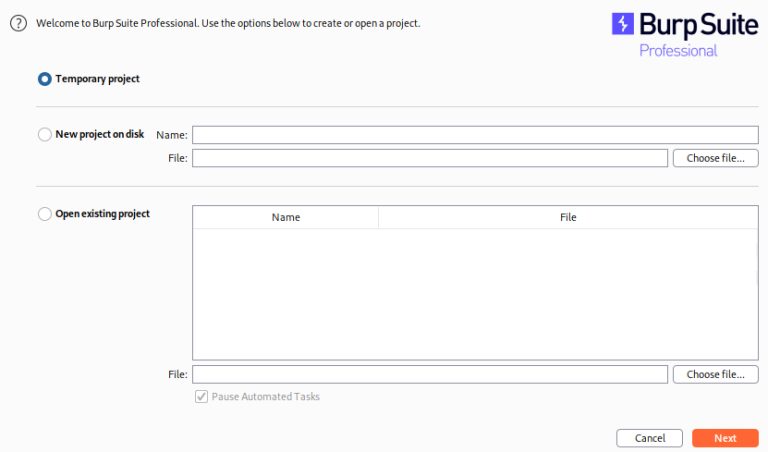Click the Professional text under the logo
Viewport: 768px width, 452px height.
coord(678,50)
